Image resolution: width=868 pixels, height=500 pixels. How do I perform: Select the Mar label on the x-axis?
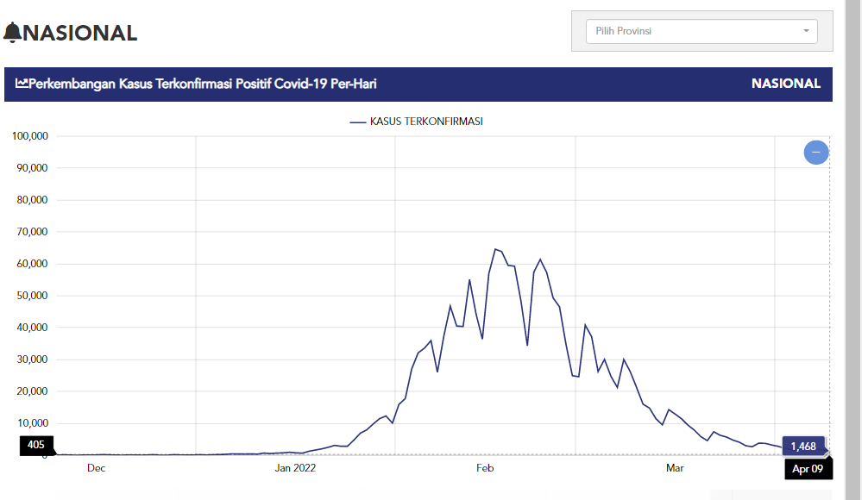pos(675,468)
